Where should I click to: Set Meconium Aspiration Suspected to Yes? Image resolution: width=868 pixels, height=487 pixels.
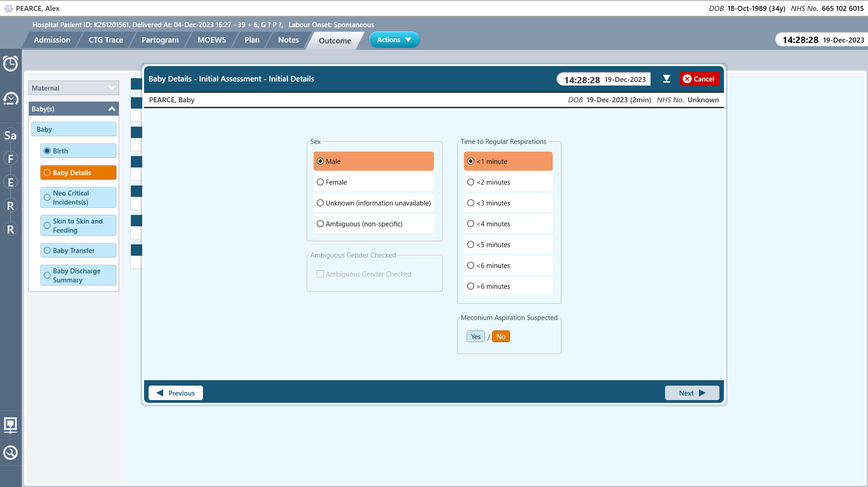tap(476, 336)
